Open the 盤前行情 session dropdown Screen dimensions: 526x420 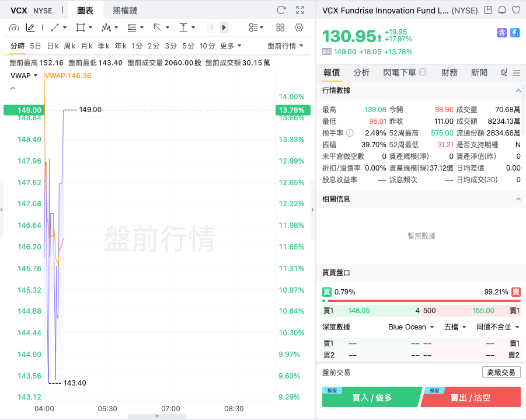tap(285, 46)
